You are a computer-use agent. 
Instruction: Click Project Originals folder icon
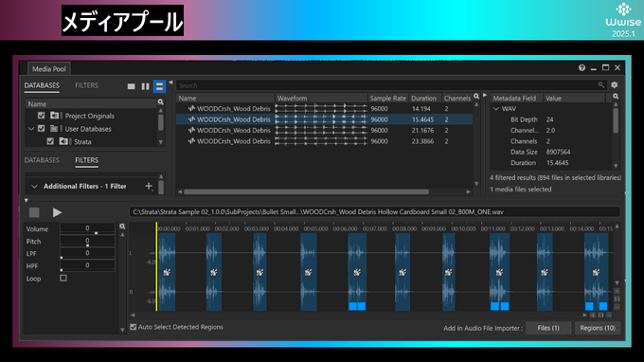[x=54, y=116]
